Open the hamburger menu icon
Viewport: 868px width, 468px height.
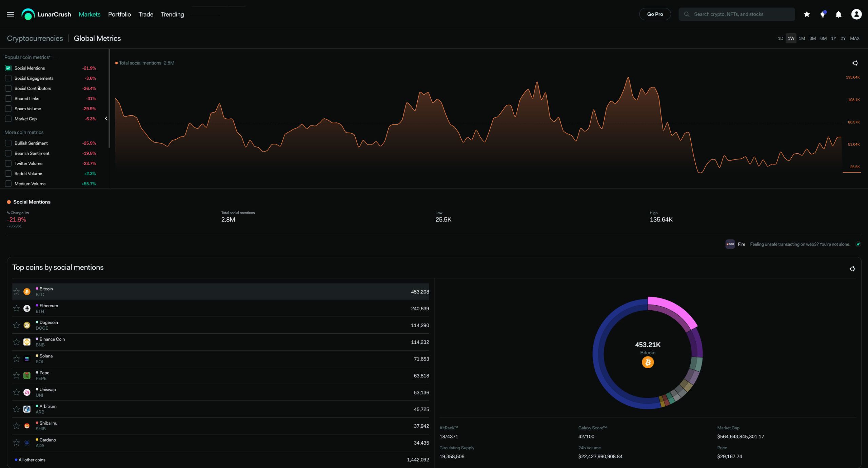tap(11, 14)
